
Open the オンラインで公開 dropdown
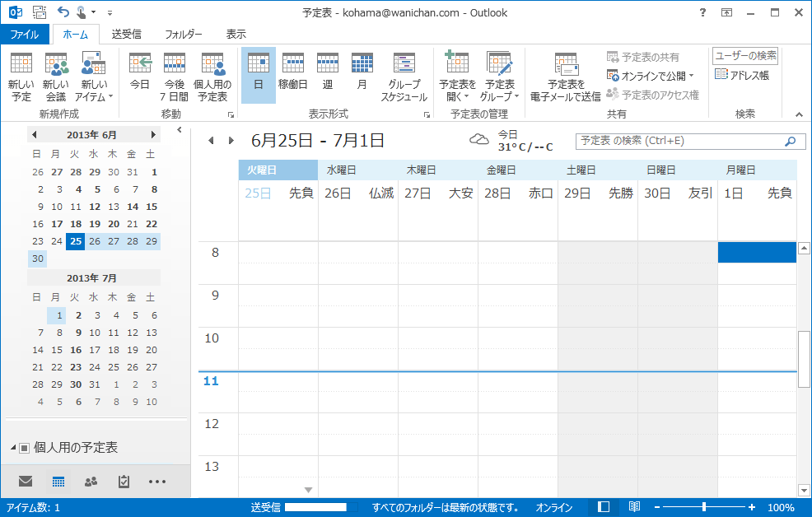click(x=651, y=76)
